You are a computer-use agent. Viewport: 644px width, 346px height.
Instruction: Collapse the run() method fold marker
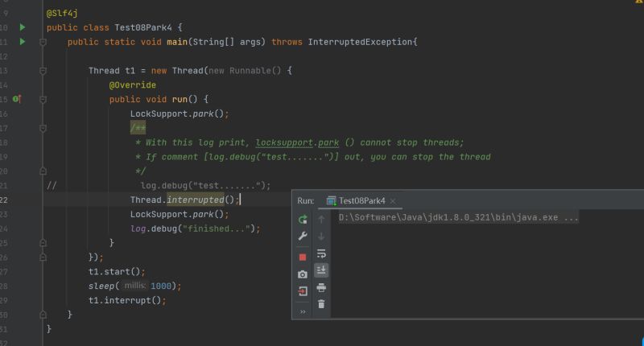43,99
